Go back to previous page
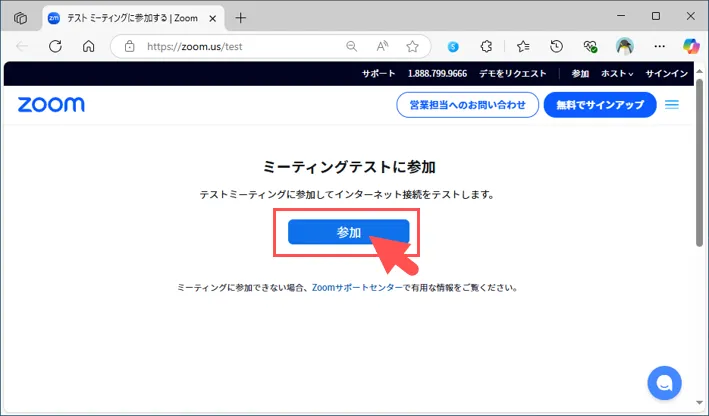This screenshot has height=416, width=709. 22,46
